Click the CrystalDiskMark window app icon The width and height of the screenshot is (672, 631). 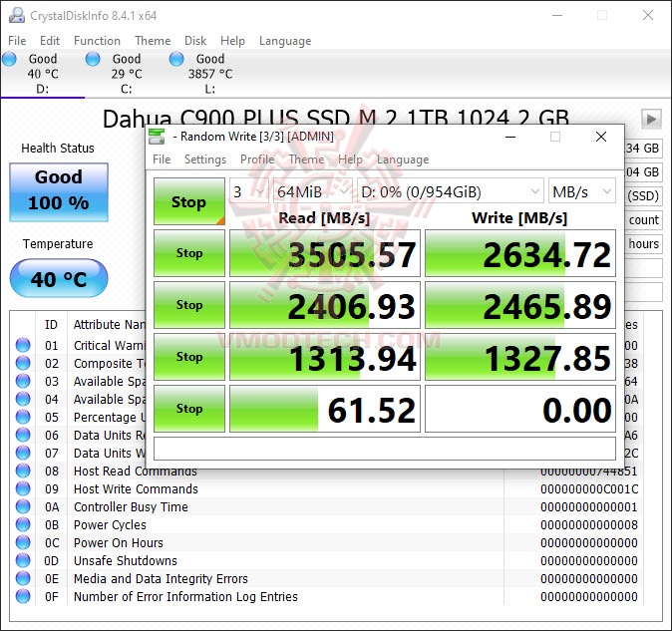[157, 137]
